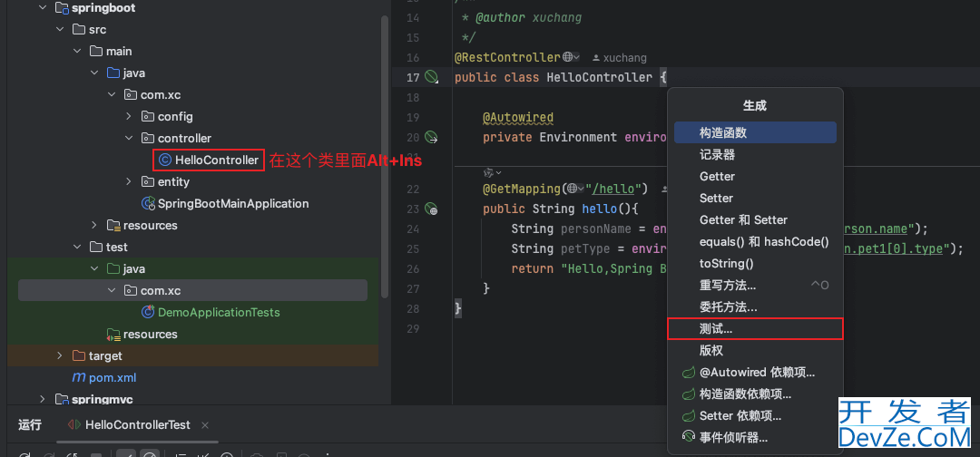Viewport: 980px width, 457px height.
Task: Expand the springmvc module chevron
Action: (43, 399)
